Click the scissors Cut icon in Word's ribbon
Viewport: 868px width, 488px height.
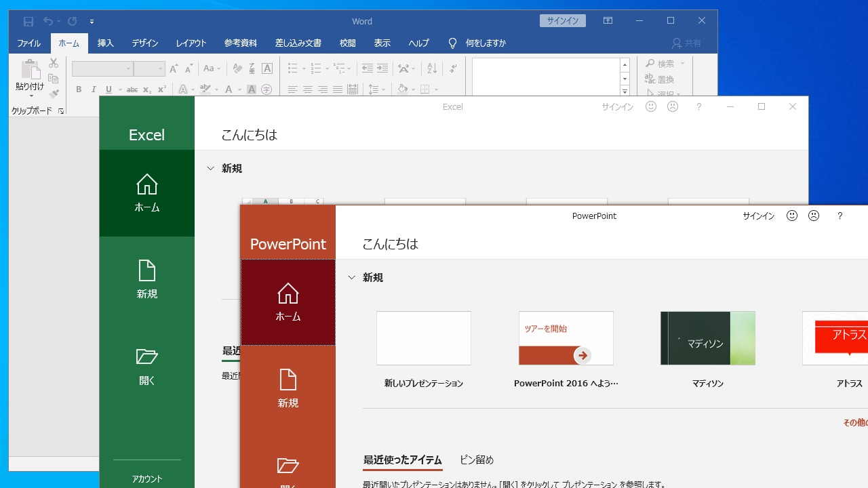(54, 63)
